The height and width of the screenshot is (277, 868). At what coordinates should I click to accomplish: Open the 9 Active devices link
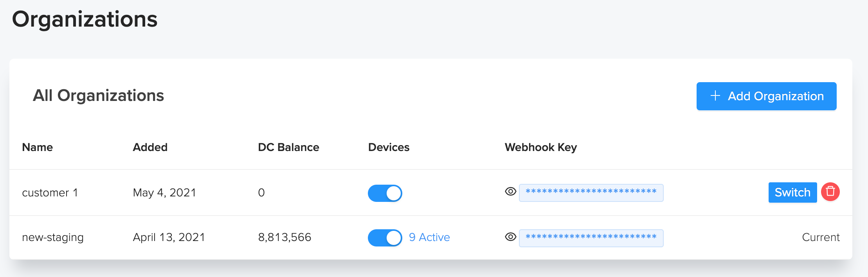point(429,237)
